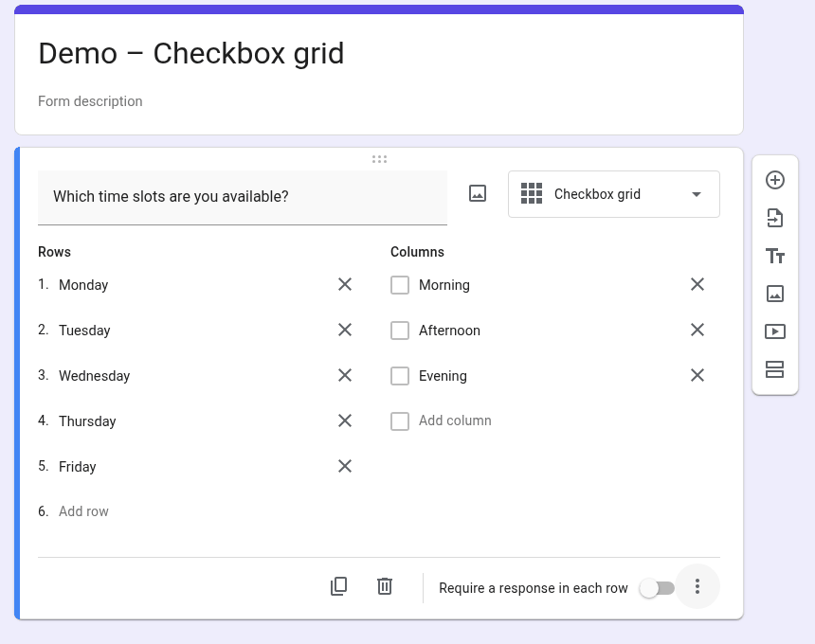The height and width of the screenshot is (644, 815).
Task: Open the three-dot more options menu
Action: pos(697,586)
